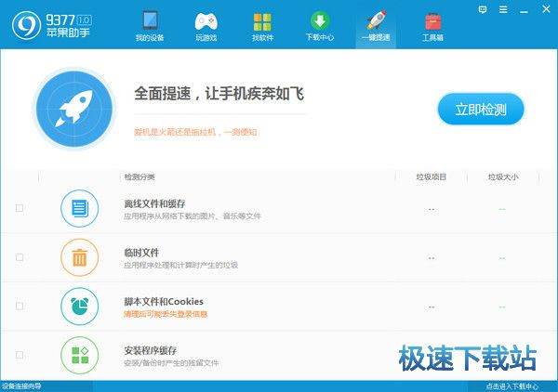Click the temporary files trash icon
The image size is (558, 392).
coord(80,257)
